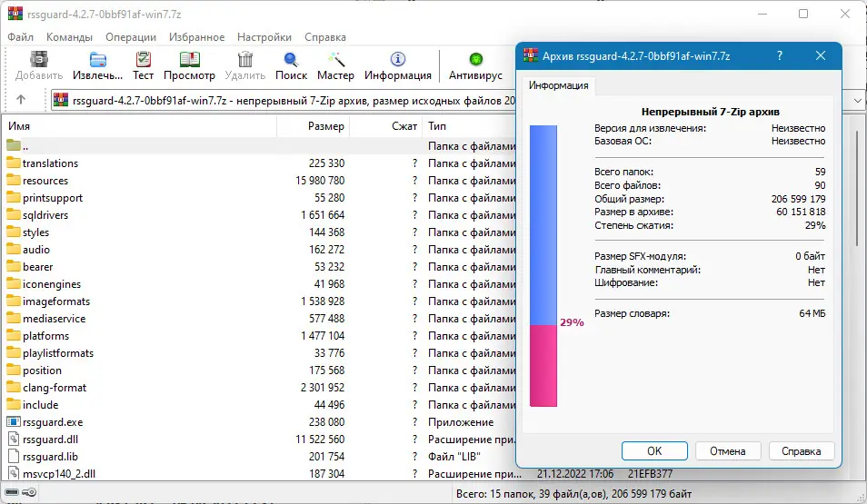The height and width of the screenshot is (504, 867).
Task: Click dictionary size value 64 МБ
Action: click(812, 313)
